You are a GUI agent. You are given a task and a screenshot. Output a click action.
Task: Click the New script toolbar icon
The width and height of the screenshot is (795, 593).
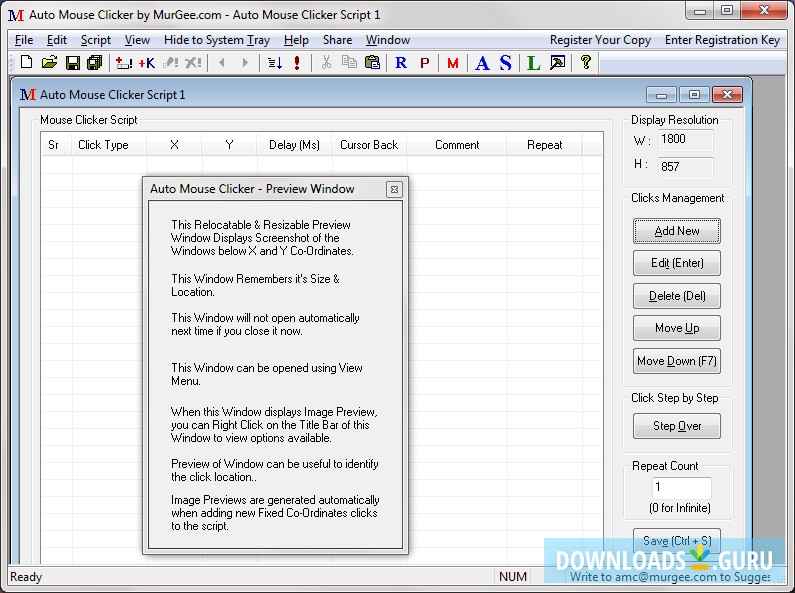pyautogui.click(x=26, y=62)
